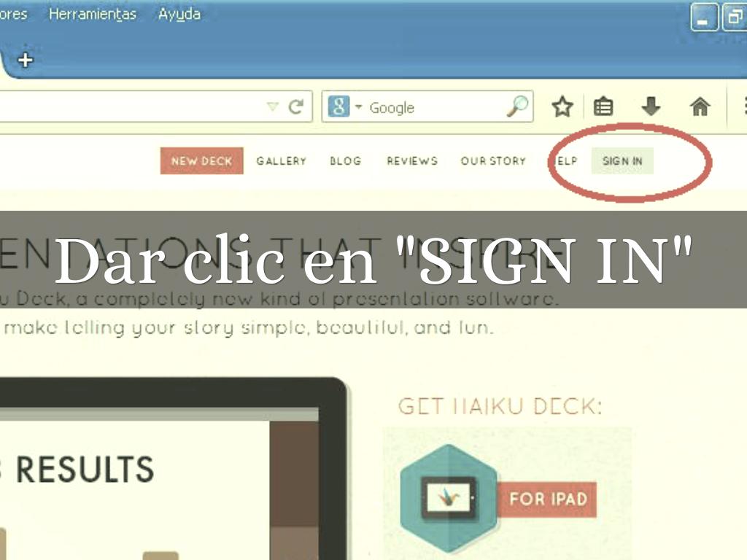747x560 pixels.
Task: Reload the page with the refresh icon
Action: 295,107
